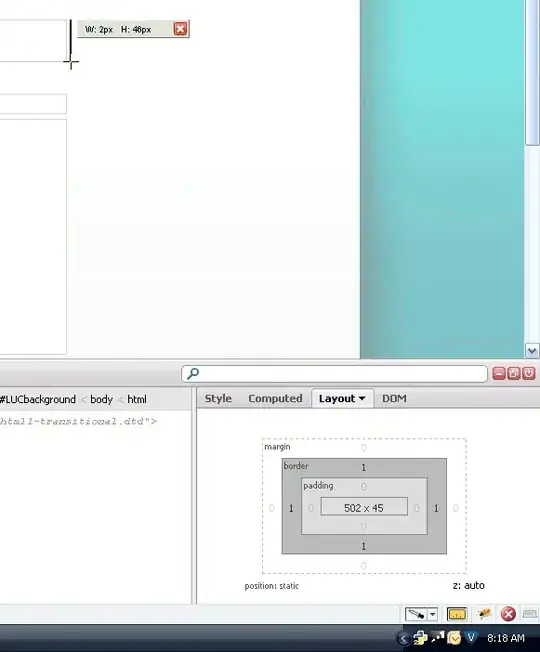Click the Firebug bug icon in status bar

click(483, 614)
